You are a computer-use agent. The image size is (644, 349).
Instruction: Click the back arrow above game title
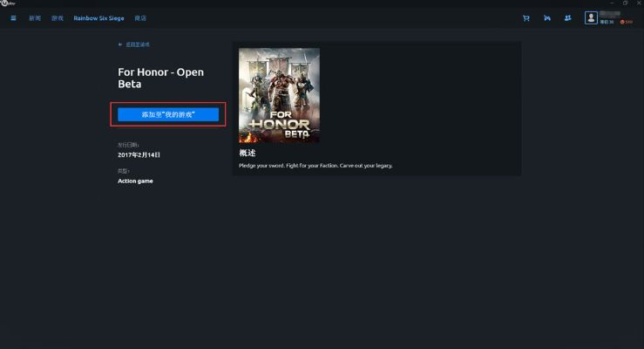click(120, 44)
